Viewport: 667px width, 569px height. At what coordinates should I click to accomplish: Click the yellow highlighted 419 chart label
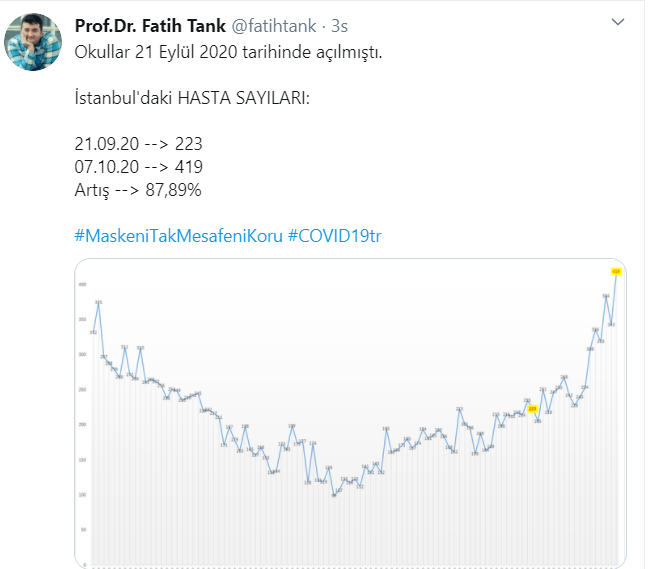[616, 271]
